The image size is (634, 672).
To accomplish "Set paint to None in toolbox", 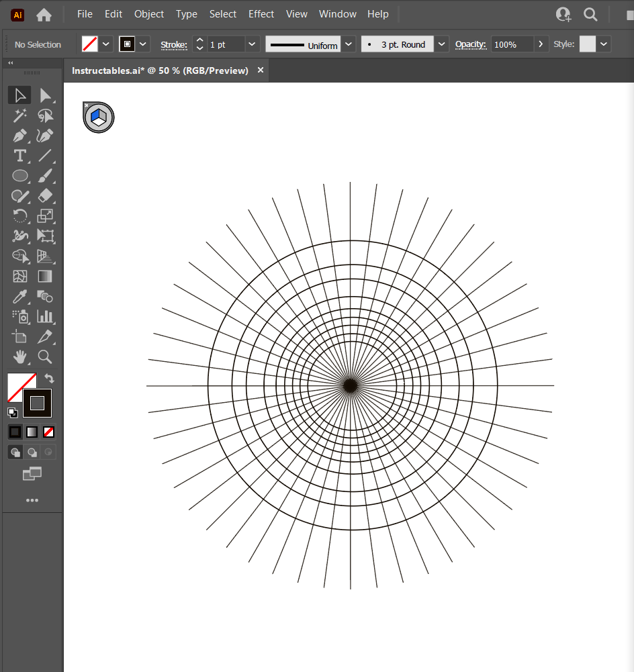I will click(x=49, y=432).
